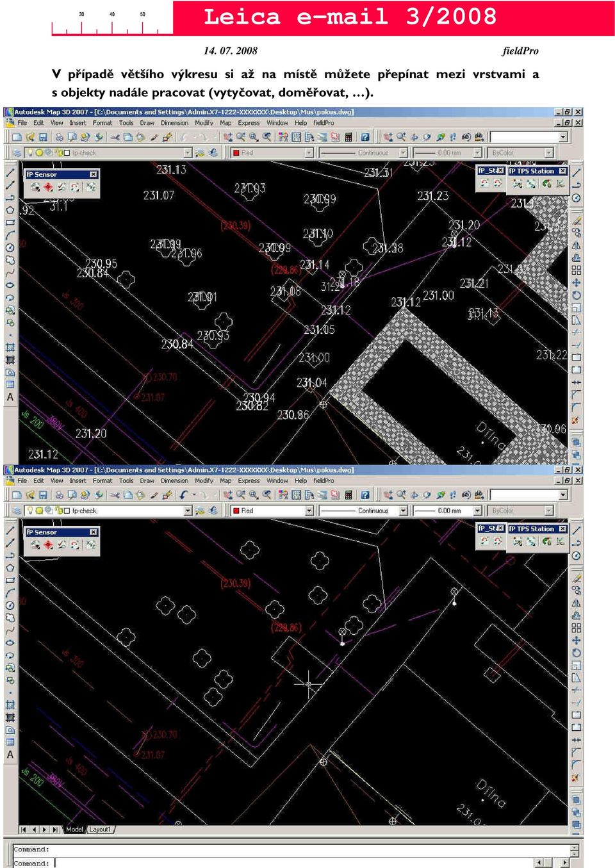615x868 pixels.
Task: Click New drawing icon in upper AutoCAD window
Action: (x=17, y=137)
